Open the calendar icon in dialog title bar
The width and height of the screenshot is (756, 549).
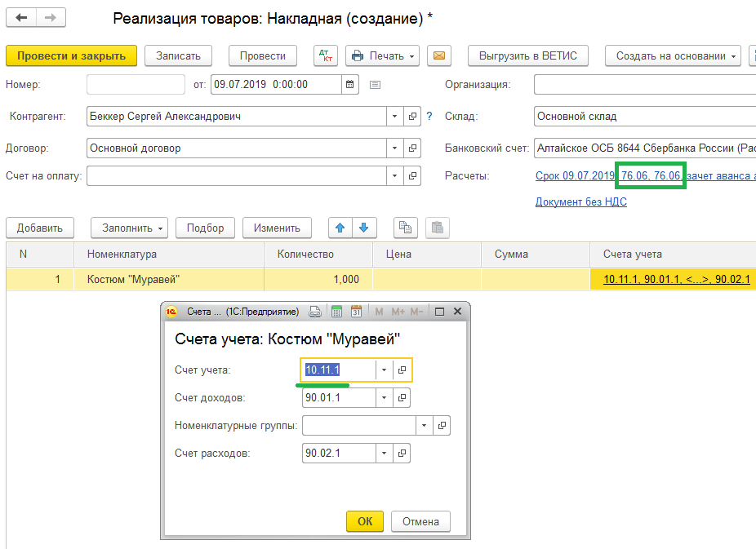click(x=356, y=312)
